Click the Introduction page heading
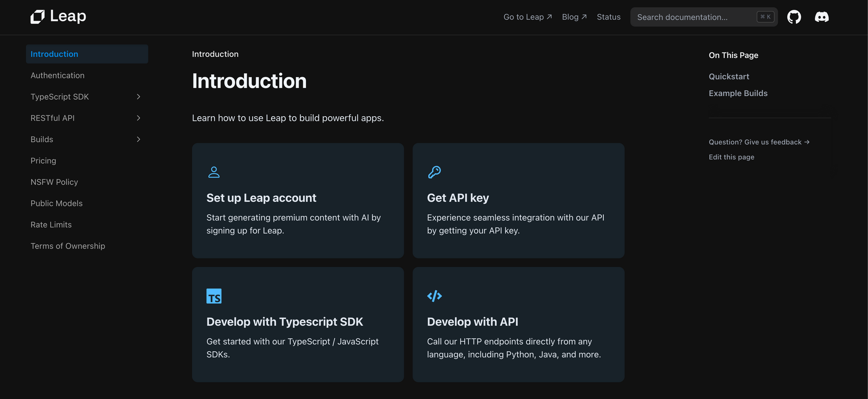The width and height of the screenshot is (868, 399). (249, 81)
